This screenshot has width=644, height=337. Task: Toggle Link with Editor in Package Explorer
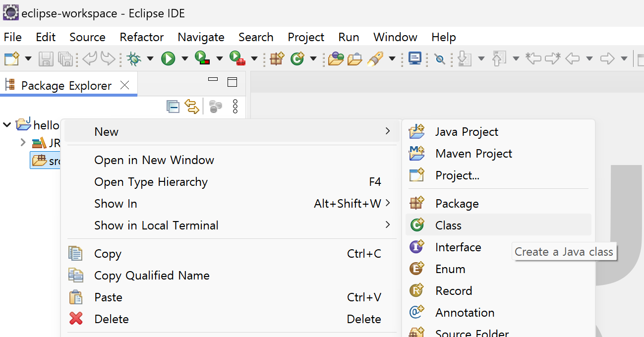[x=192, y=106]
